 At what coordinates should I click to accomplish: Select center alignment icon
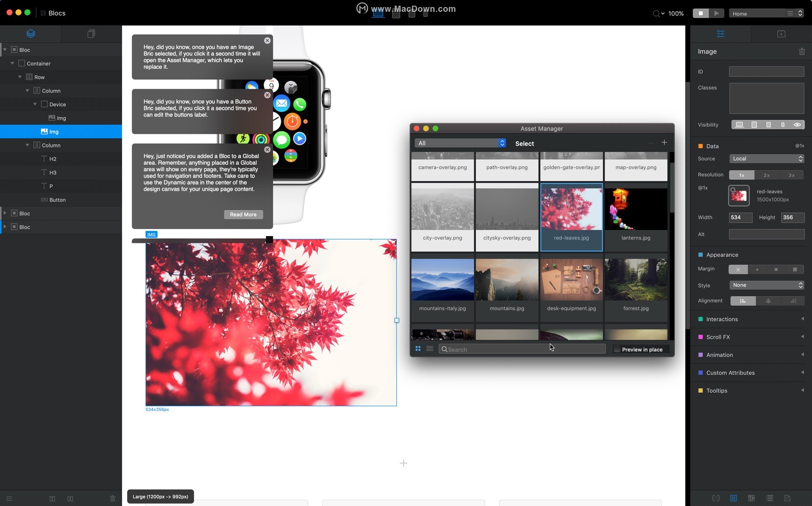(768, 301)
